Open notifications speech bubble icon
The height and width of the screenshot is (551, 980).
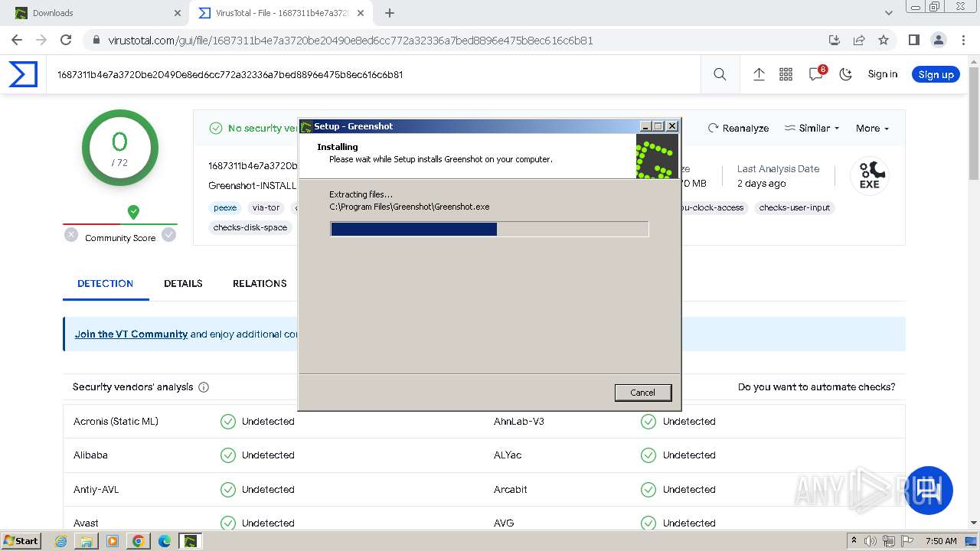[816, 74]
